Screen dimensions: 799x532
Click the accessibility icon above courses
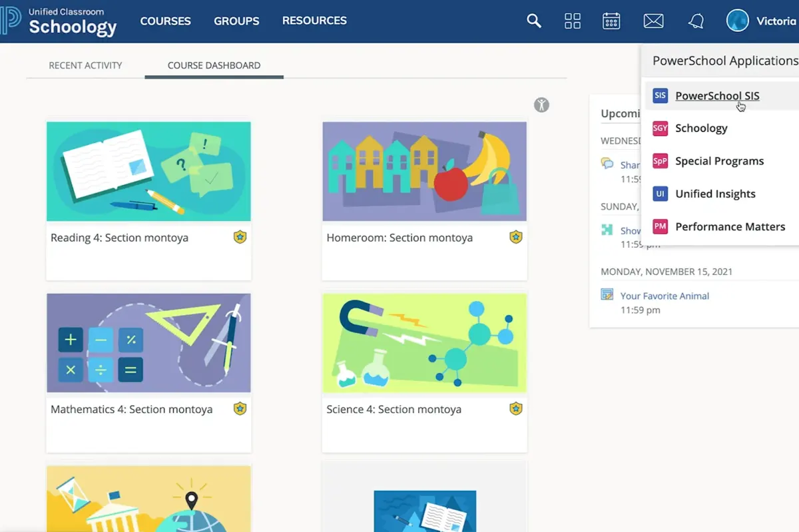tap(541, 105)
